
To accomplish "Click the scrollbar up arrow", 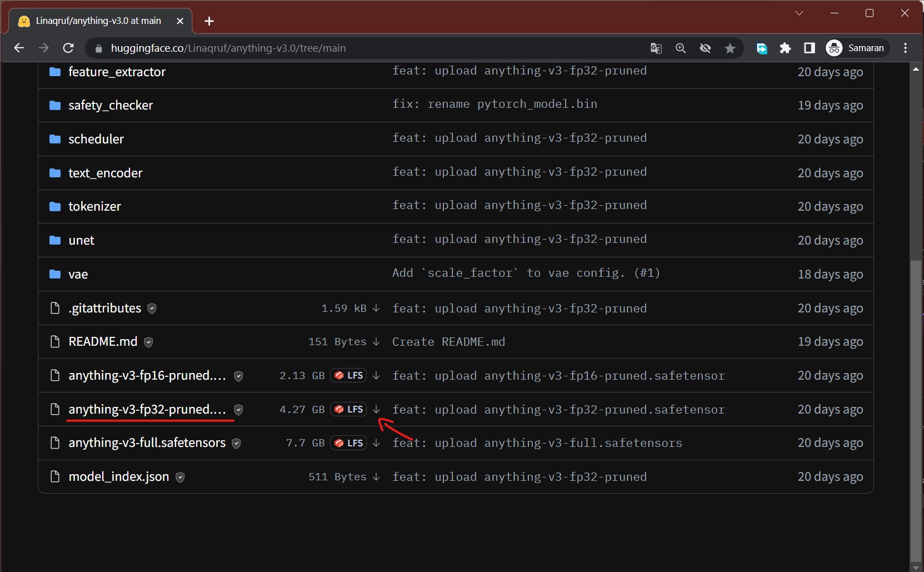I will 916,69.
